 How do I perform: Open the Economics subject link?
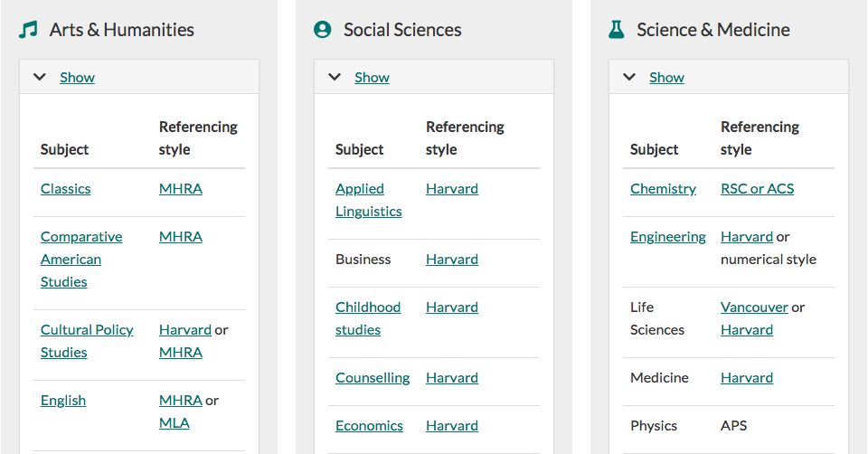[x=369, y=426]
